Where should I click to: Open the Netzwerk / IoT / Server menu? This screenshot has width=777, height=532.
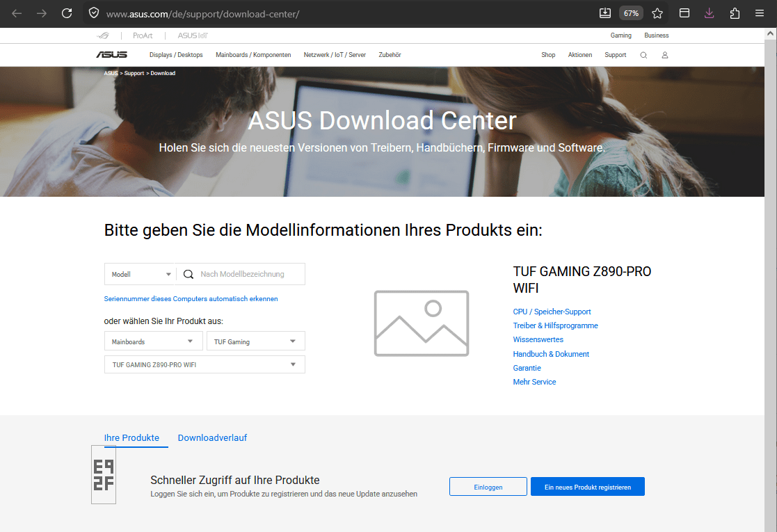coord(335,55)
